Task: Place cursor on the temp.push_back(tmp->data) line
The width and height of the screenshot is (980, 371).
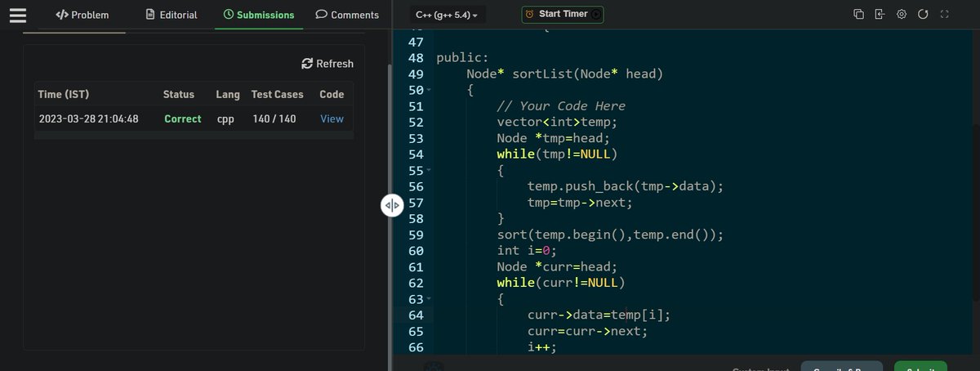Action: click(x=626, y=186)
